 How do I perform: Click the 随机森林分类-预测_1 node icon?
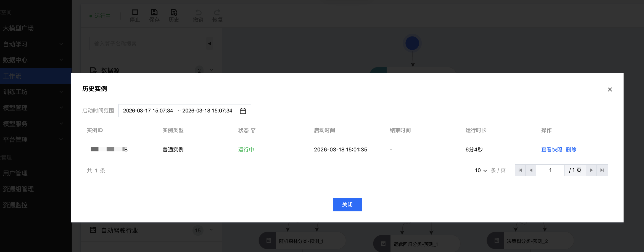[269, 241]
